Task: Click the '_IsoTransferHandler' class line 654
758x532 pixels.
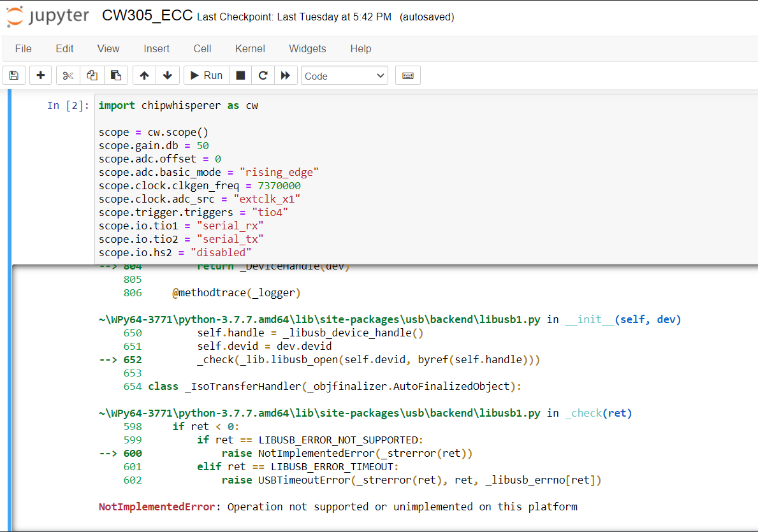Action: pyautogui.click(x=322, y=387)
